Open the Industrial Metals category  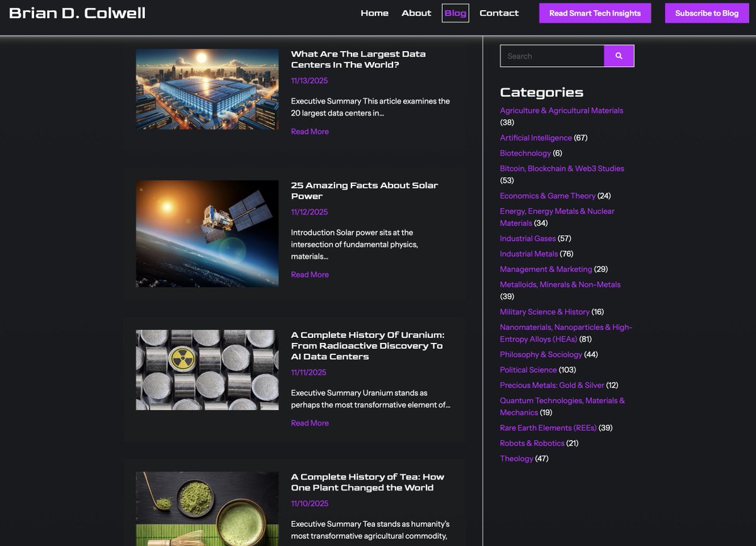(x=529, y=254)
